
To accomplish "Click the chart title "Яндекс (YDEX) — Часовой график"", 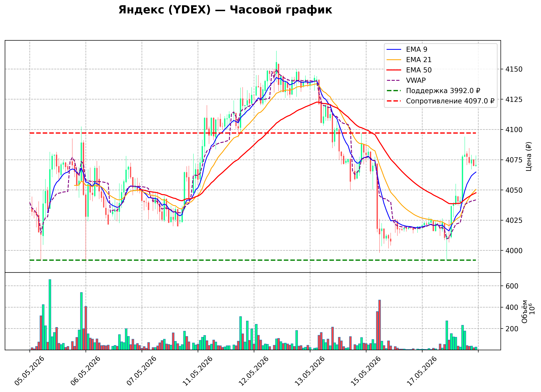I will (225, 10).
